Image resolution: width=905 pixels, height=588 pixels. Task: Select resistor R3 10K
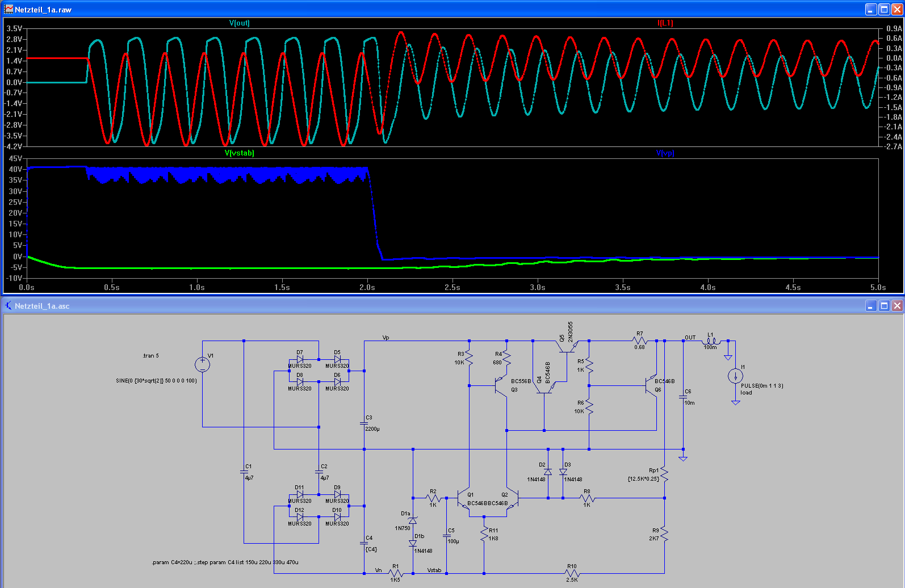[469, 358]
